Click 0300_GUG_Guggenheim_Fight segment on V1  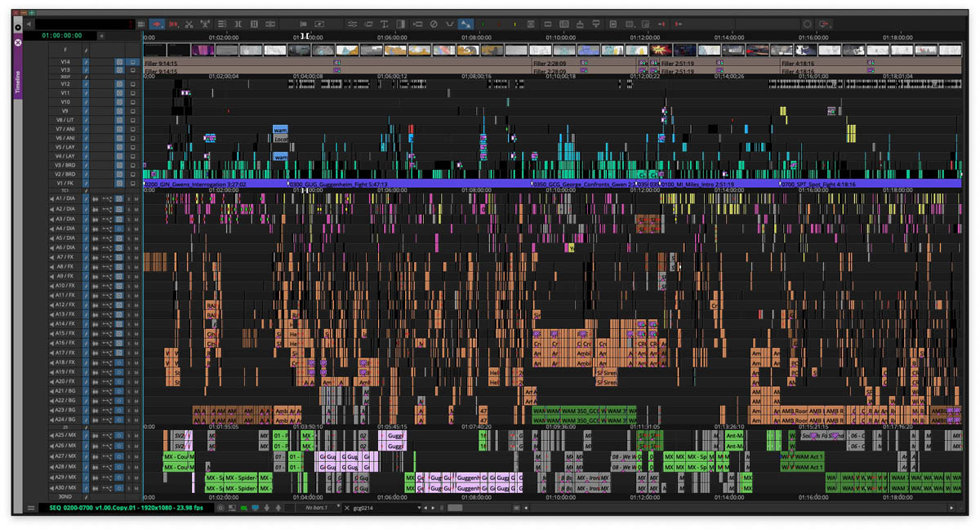pos(410,184)
